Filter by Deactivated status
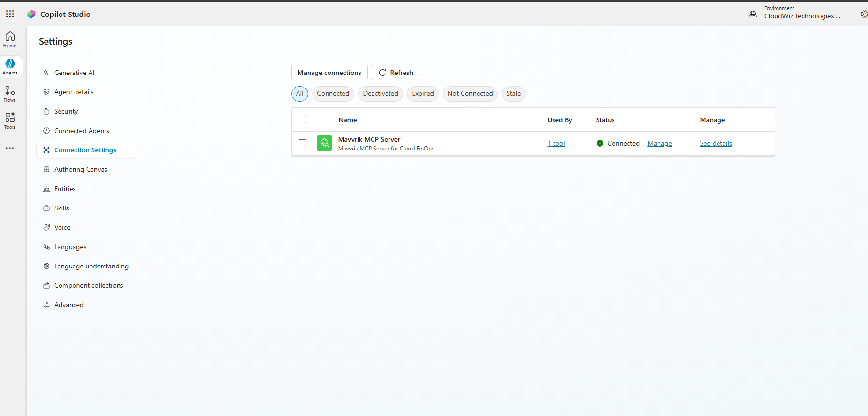Image resolution: width=868 pixels, height=416 pixels. coord(380,94)
